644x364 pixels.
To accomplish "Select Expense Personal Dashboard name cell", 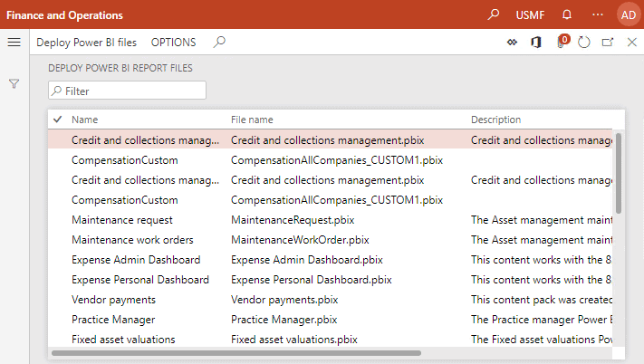I will click(140, 280).
